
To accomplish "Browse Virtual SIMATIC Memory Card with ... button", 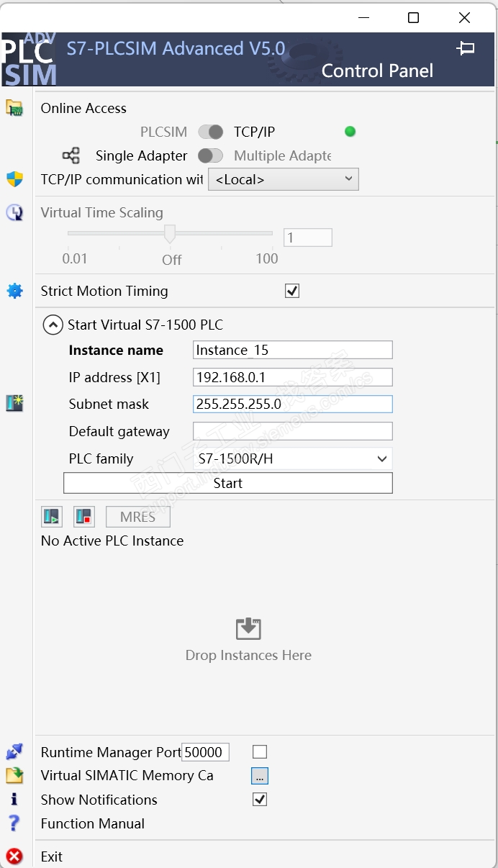I will coord(260,776).
